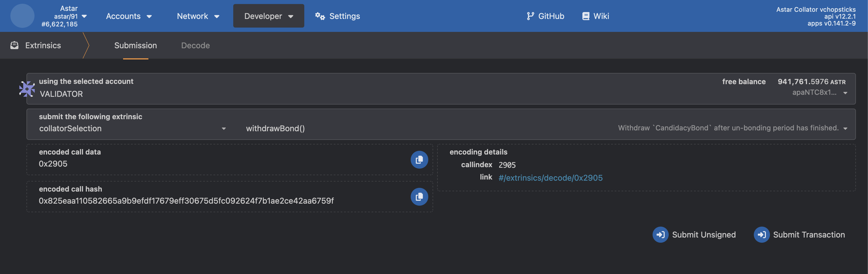Expand the withdrawBond() call dropdown
The width and height of the screenshot is (868, 274).
click(x=845, y=128)
